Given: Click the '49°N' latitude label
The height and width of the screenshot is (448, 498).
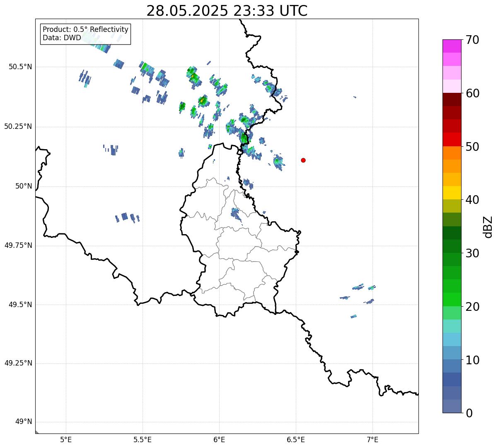Looking at the screenshot, I should tap(24, 422).
